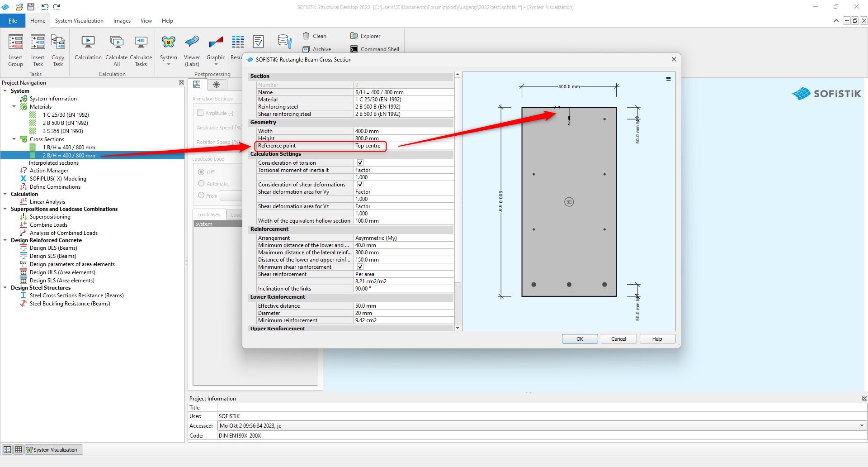Switch to the Home ribbon tab
This screenshot has height=467, width=868.
tap(38, 21)
